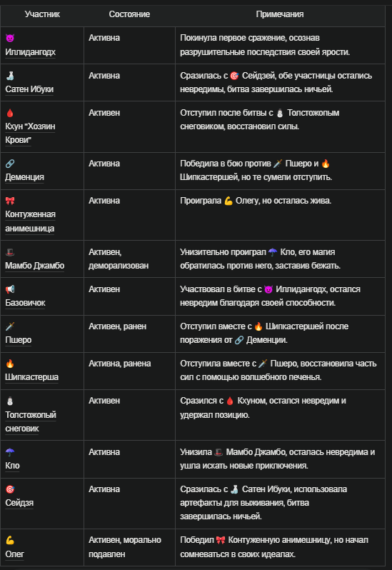Click the megaphone emoji above Базовичок
The width and height of the screenshot is (392, 570).
tap(10, 289)
